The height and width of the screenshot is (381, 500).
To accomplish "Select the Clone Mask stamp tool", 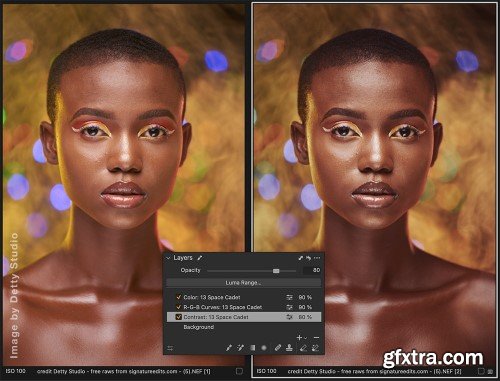I will tap(289, 348).
